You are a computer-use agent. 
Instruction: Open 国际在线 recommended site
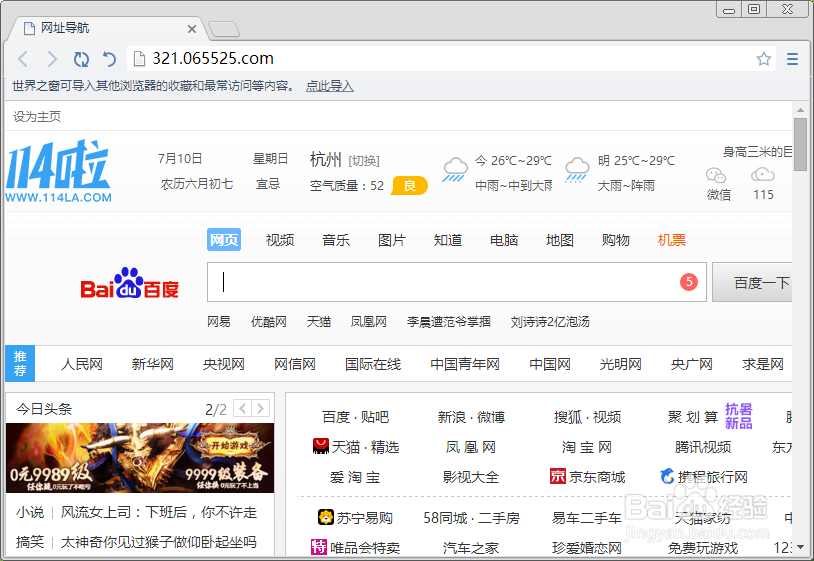pos(373,364)
